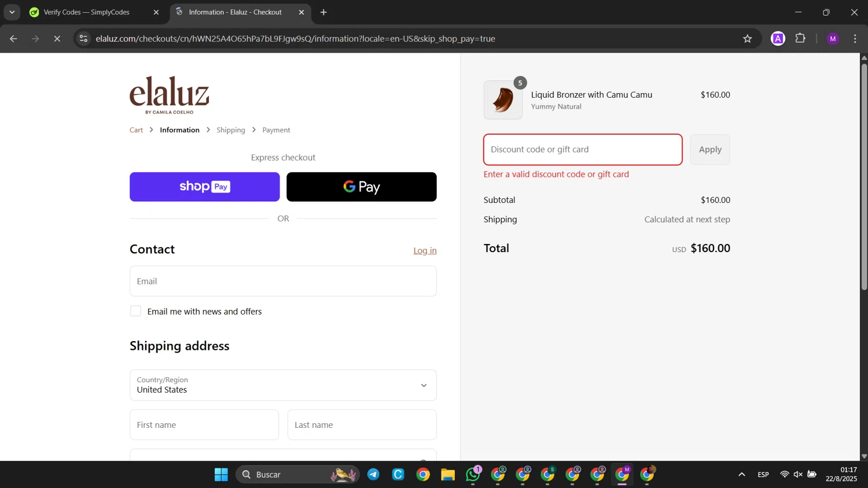The height and width of the screenshot is (488, 868).
Task: Pay with the Google Pay button
Action: pos(361,187)
